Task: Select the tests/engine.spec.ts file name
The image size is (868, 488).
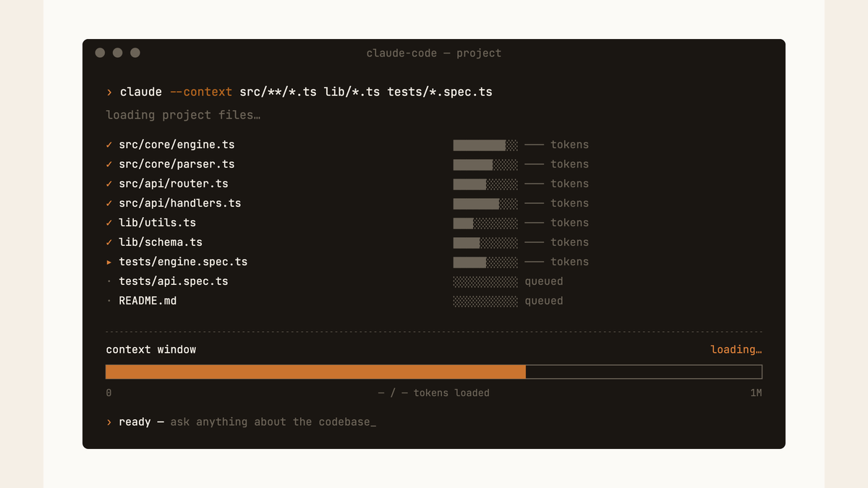Action: (183, 262)
